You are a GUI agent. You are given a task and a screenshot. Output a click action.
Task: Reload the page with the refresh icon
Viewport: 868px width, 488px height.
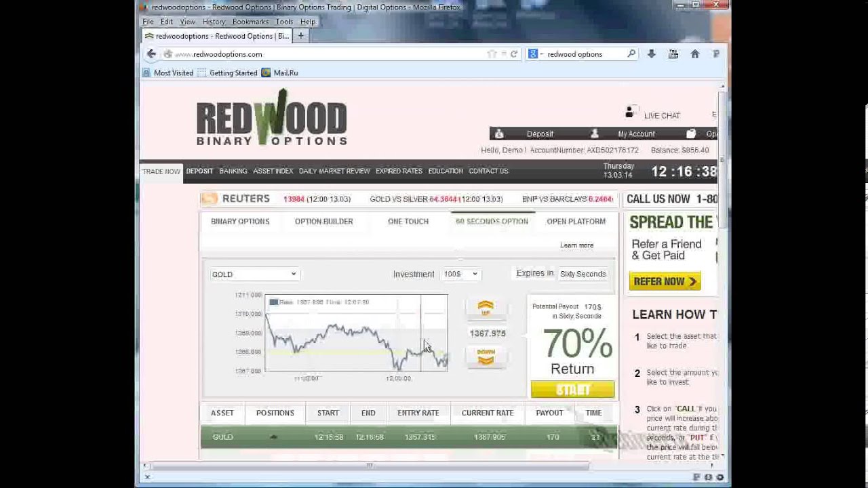tap(514, 54)
